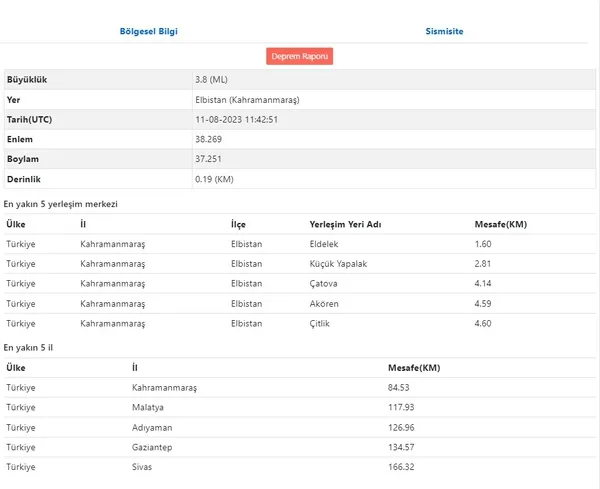Viewport: 600px width, 489px height.
Task: Switch to the Sismisite tab
Action: 445,31
